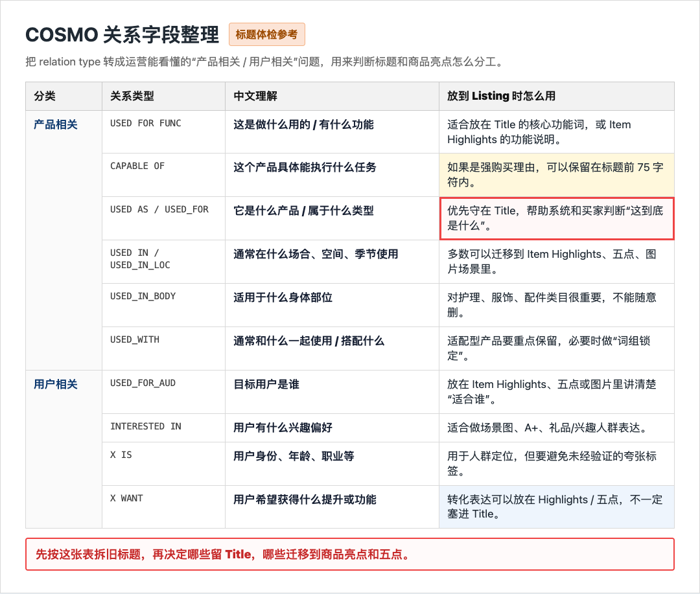Select the 产品相关 category cell
Screen dimensions: 700x594
pos(64,240)
